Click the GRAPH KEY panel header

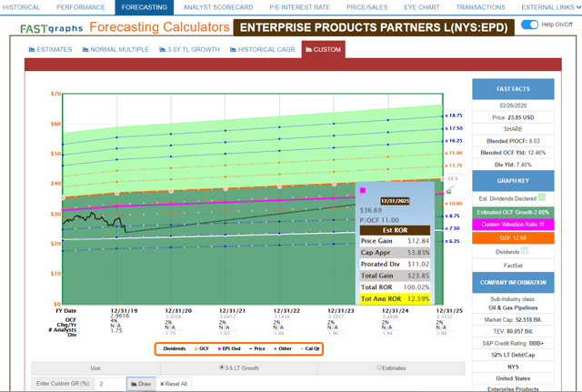513,181
